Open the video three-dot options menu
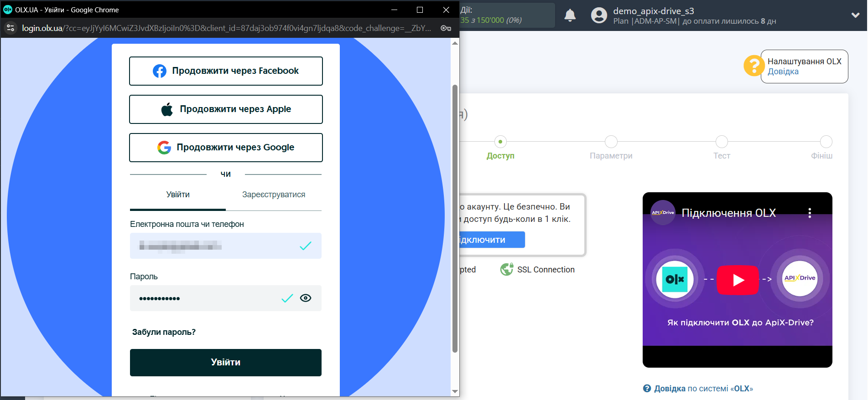This screenshot has width=868, height=400. pyautogui.click(x=810, y=213)
